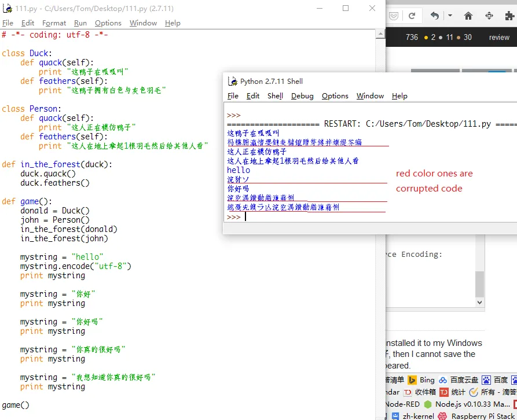Click the browser code box scroll-down arrow
Screen dimensions: 517x420
tap(480, 302)
